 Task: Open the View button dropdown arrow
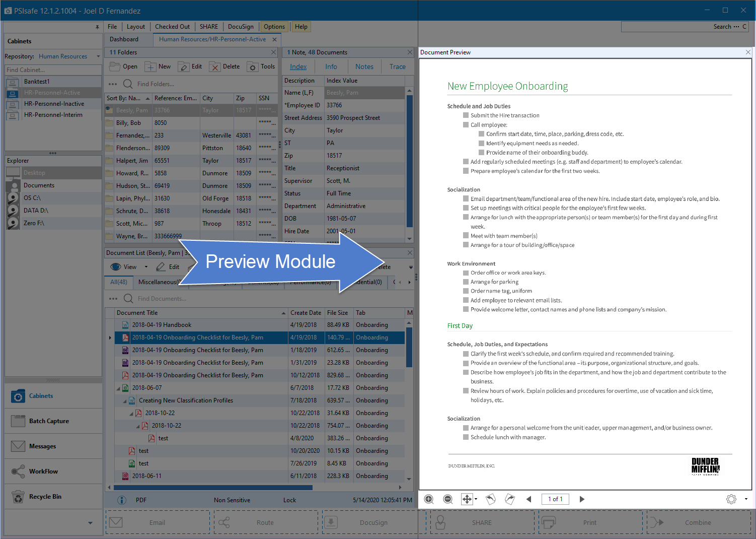(146, 267)
